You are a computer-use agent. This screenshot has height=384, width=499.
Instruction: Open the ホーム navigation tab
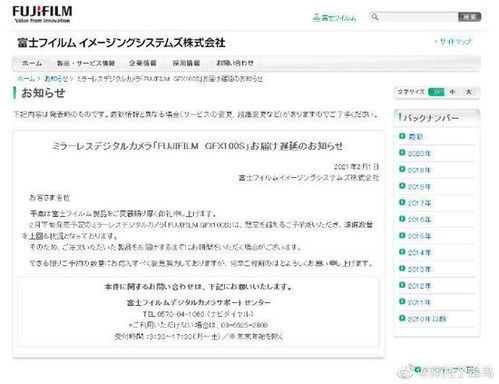(32, 63)
